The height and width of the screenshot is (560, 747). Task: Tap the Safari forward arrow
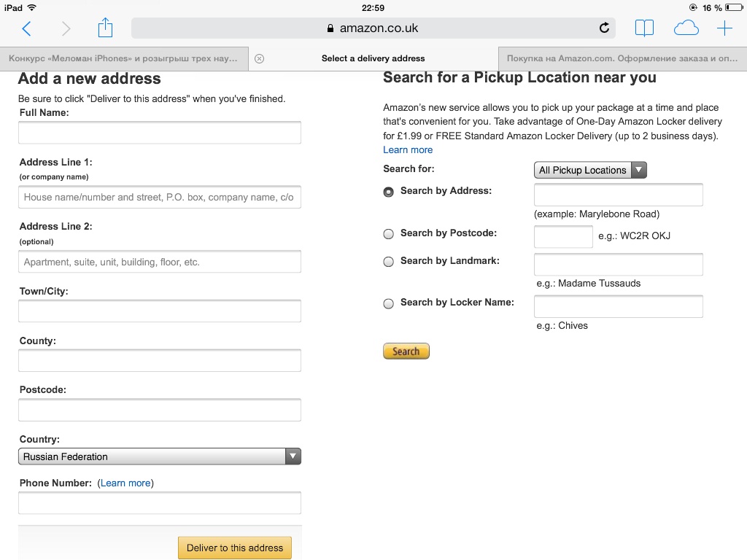pyautogui.click(x=66, y=28)
